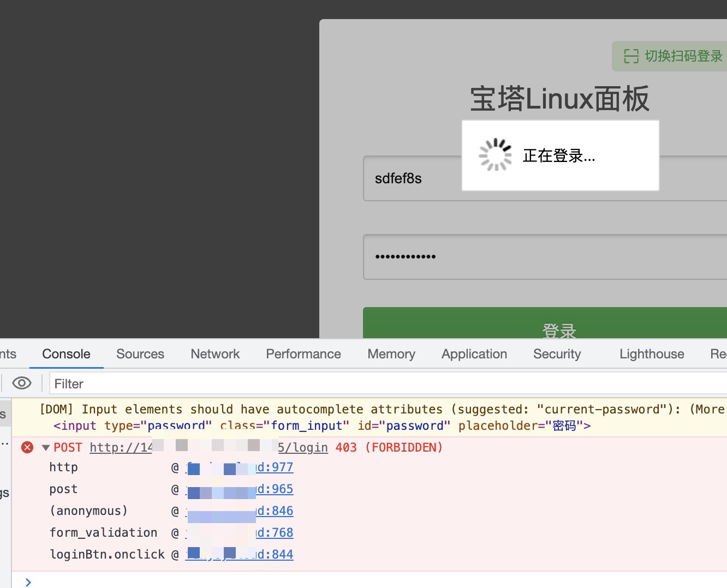Viewport: 727px width, 588px height.
Task: Click the console prompt chevron
Action: coord(28,582)
